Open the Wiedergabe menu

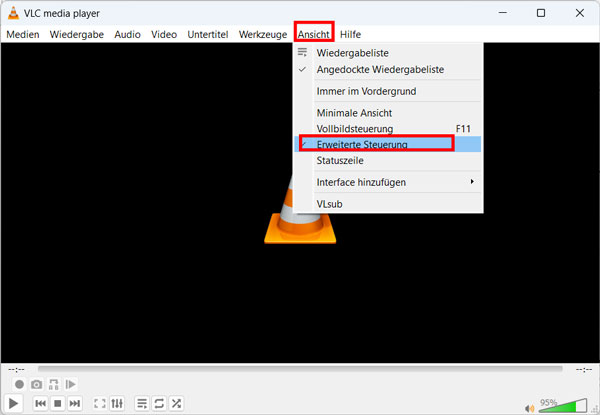click(77, 34)
